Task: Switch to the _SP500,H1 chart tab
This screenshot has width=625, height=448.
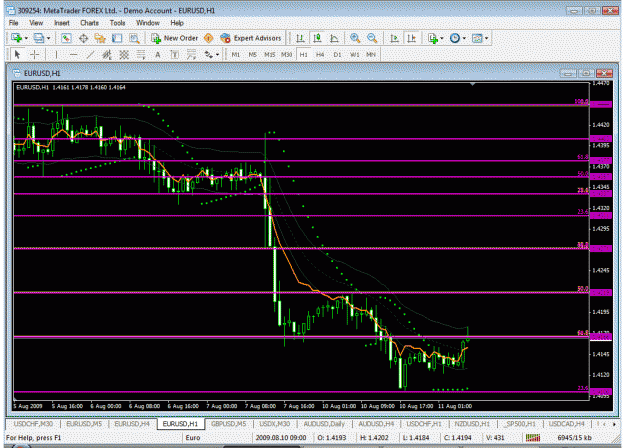Action: click(x=520, y=424)
